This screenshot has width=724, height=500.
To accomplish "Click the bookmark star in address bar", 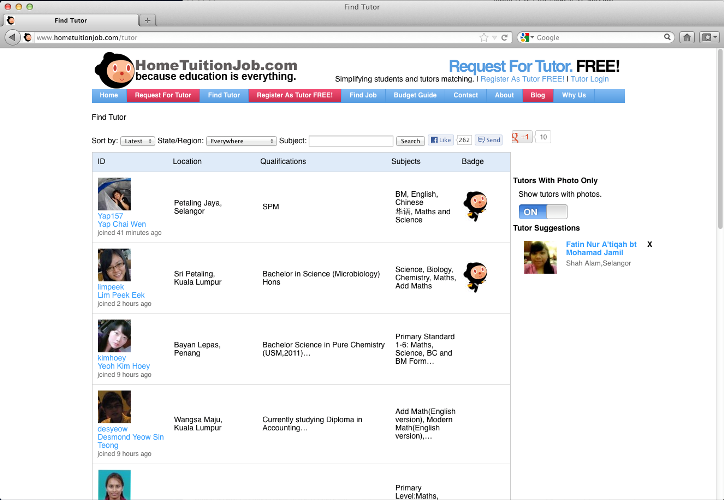I will pos(483,37).
